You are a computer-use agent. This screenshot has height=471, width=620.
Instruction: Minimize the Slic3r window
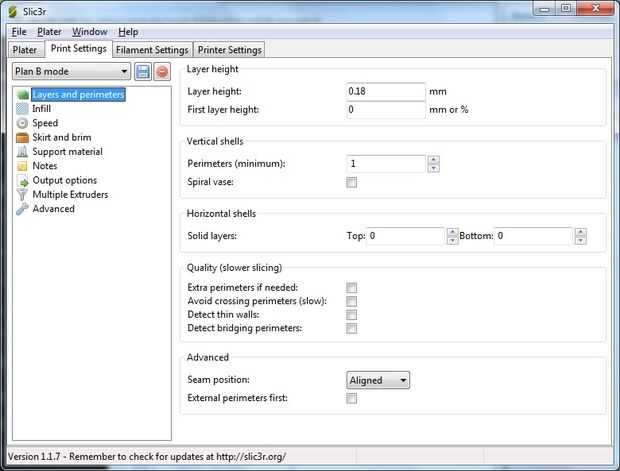point(544,9)
